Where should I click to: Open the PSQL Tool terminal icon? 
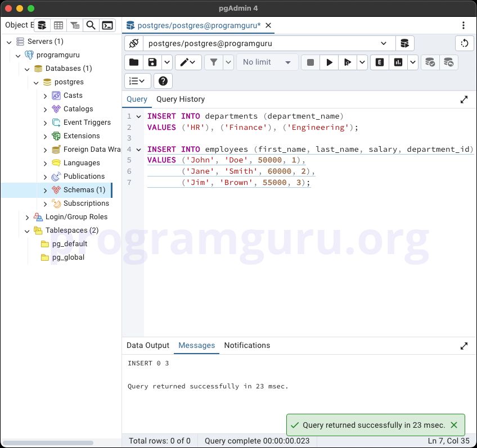pyautogui.click(x=107, y=25)
